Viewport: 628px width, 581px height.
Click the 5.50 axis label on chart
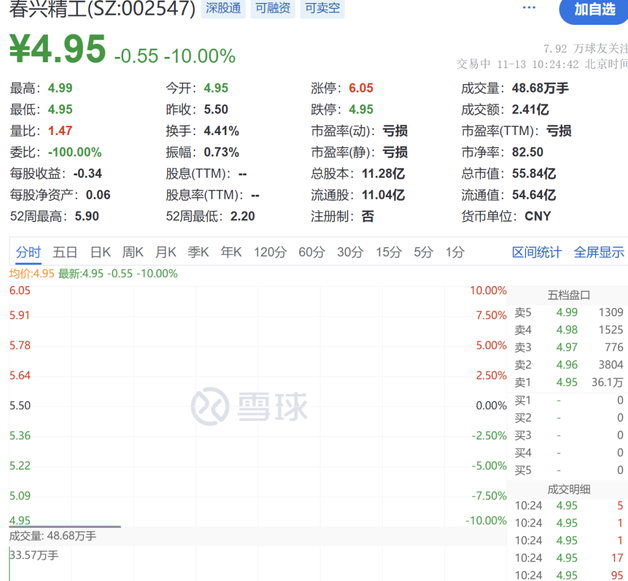tap(20, 406)
